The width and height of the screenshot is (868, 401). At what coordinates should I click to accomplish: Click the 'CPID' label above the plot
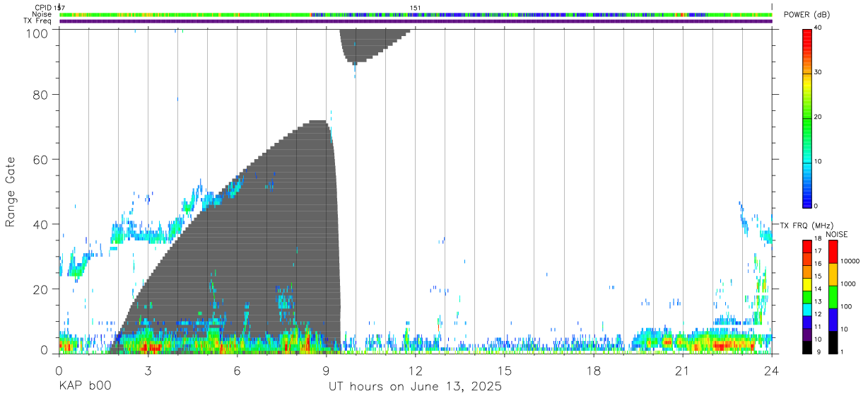click(x=44, y=8)
